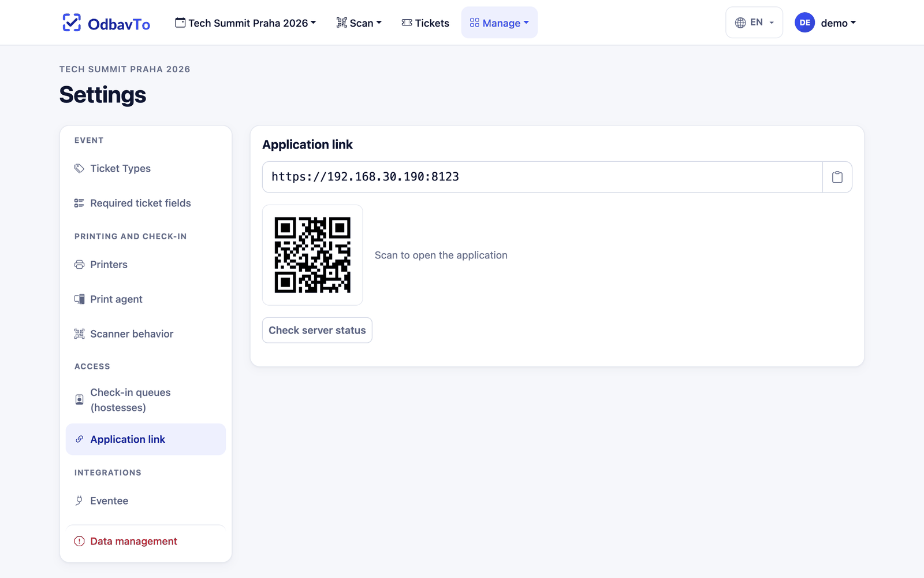The height and width of the screenshot is (578, 924).
Task: Click the Settings page title
Action: point(103,95)
